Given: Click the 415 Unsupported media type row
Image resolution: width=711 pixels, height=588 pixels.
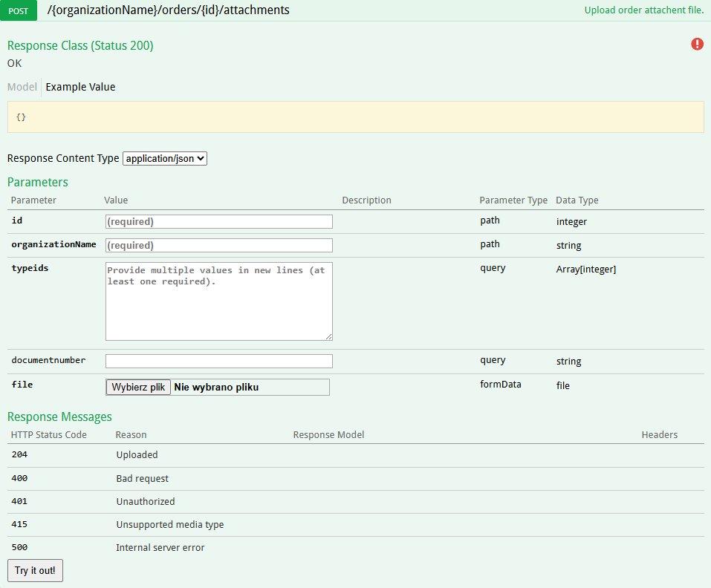Looking at the screenshot, I should click(169, 524).
